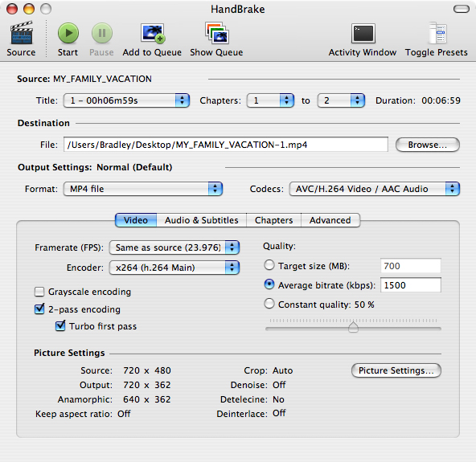Click the Target size field showing 700
This screenshot has width=476, height=462.
(411, 266)
